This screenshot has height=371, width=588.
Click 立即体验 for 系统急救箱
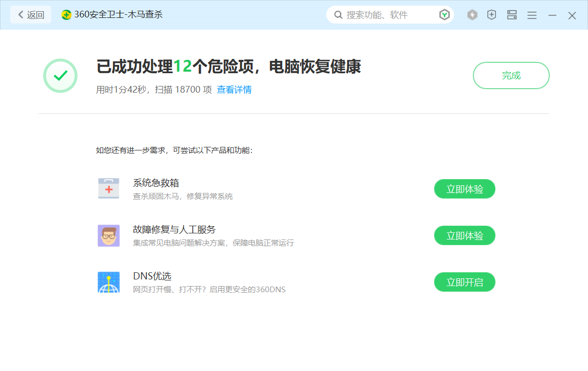click(465, 189)
